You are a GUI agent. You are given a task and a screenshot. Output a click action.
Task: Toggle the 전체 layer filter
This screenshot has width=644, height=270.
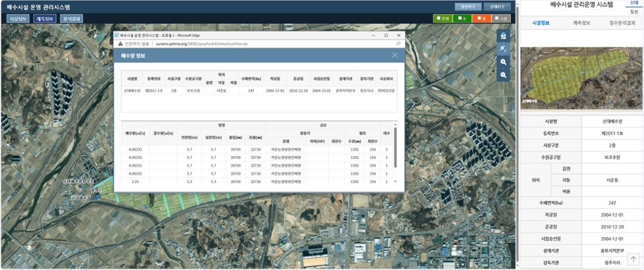(x=443, y=18)
